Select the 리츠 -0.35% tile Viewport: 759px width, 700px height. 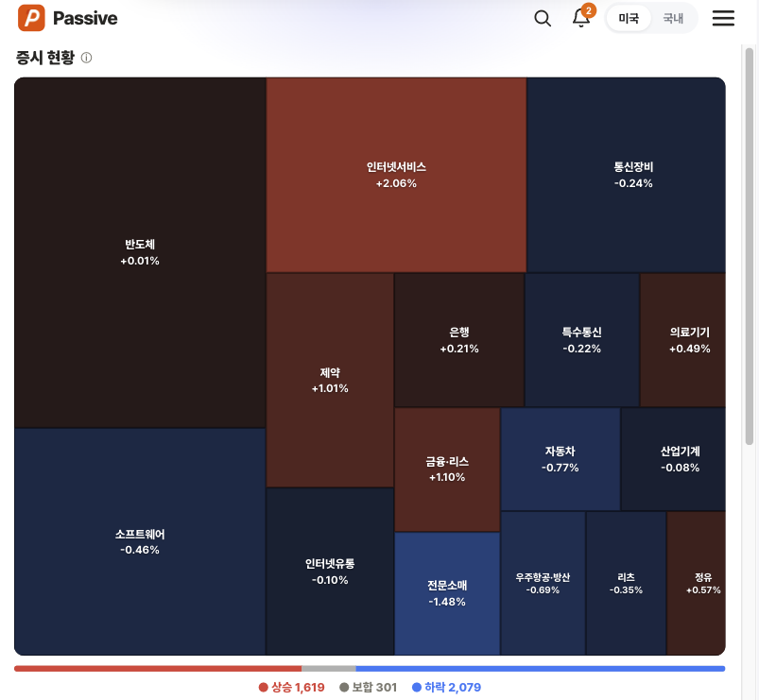tap(626, 584)
